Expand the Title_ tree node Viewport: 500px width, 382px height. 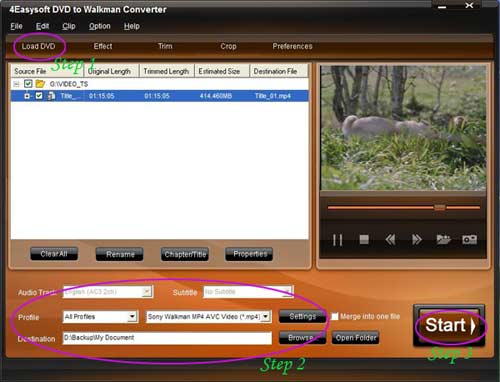click(27, 96)
